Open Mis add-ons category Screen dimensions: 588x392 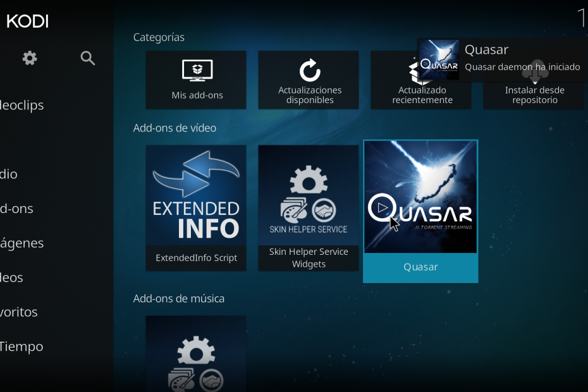(196, 80)
